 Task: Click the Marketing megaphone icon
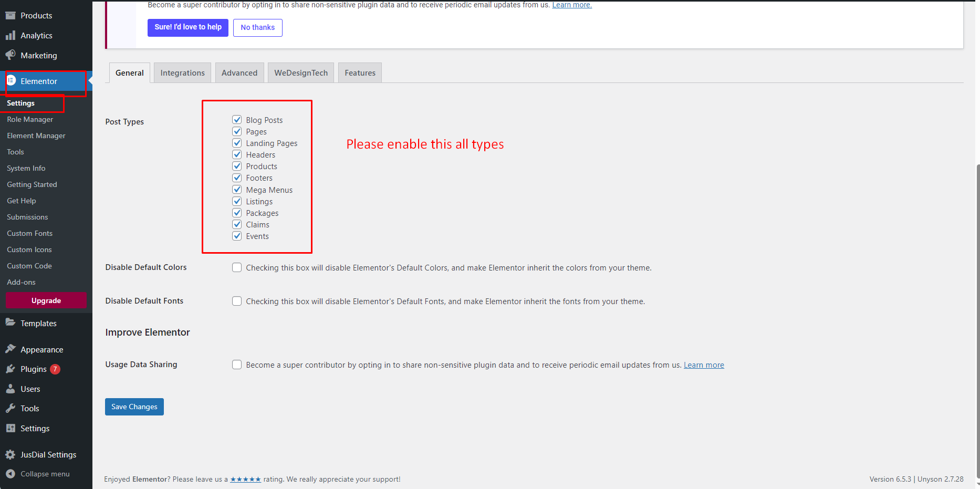11,55
